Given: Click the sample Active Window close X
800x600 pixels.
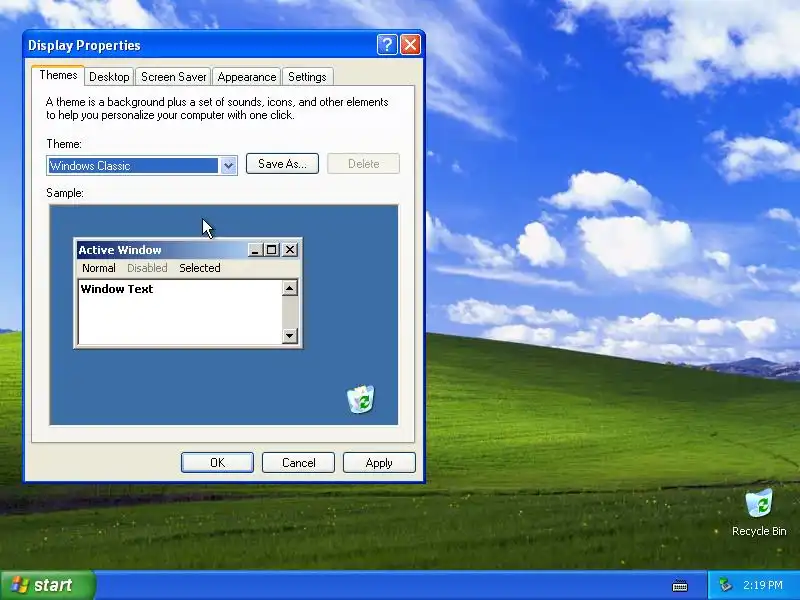Looking at the screenshot, I should point(290,249).
